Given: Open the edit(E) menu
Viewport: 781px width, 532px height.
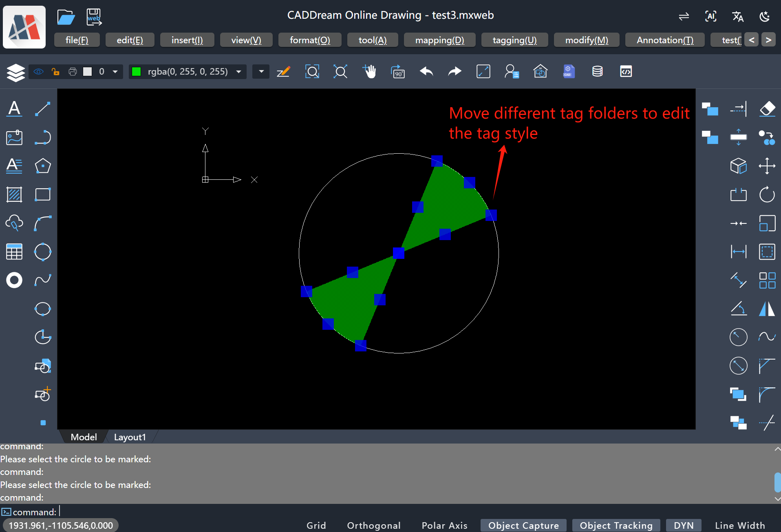Looking at the screenshot, I should pos(130,40).
